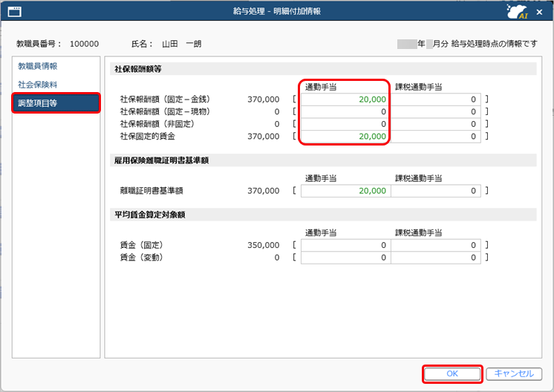This screenshot has width=554, height=392.
Task: Click the 雇用保険離職証明書基準額 section header
Action: tap(323, 160)
